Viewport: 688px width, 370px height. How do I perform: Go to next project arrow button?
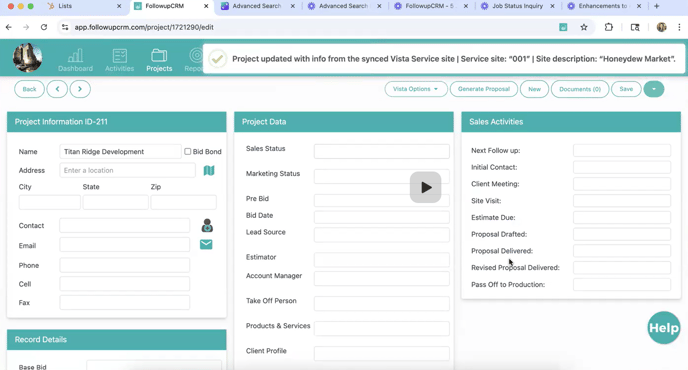[80, 89]
